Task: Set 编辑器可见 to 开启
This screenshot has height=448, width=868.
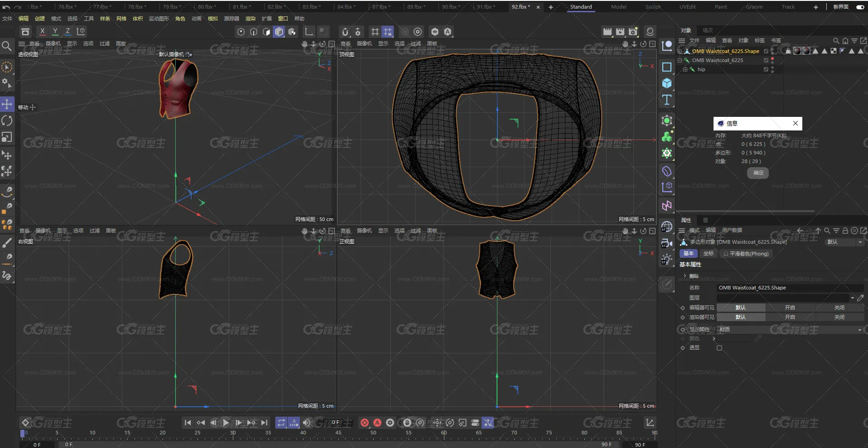Action: [790, 308]
